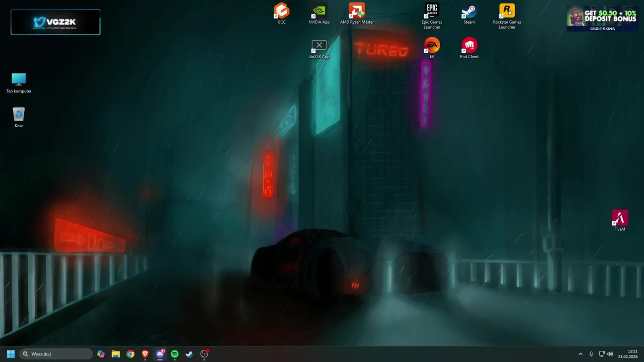Viewport: 644px width, 362px height.
Task: Select the Ten komputer desktop icon
Action: click(x=19, y=83)
